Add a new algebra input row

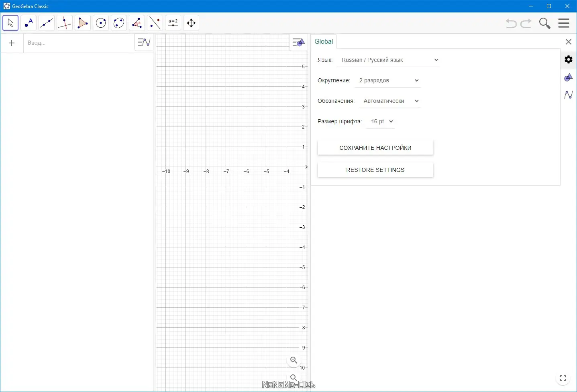[x=12, y=43]
